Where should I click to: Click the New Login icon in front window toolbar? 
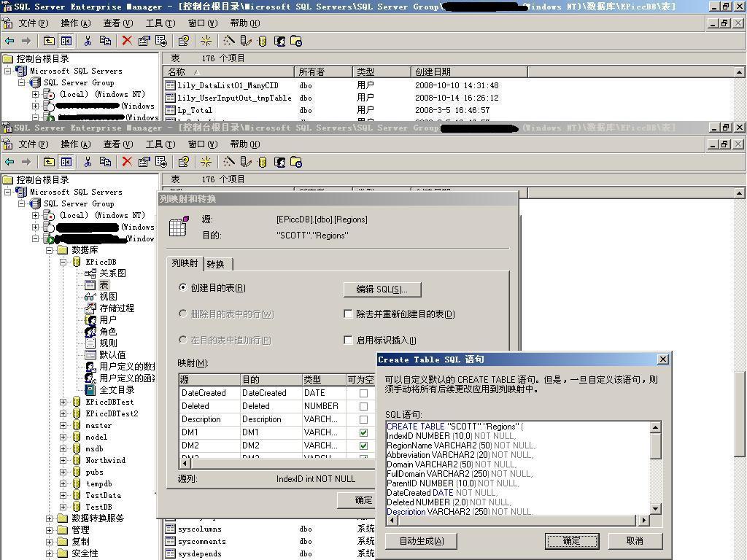pyautogui.click(x=279, y=163)
